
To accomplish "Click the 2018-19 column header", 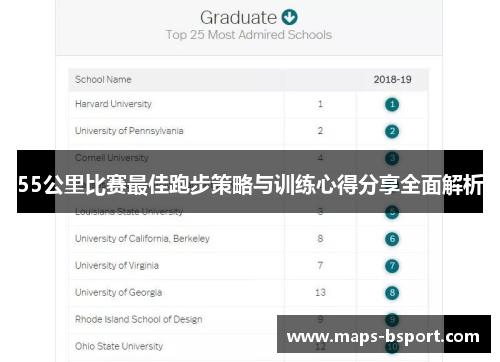I will tap(392, 79).
